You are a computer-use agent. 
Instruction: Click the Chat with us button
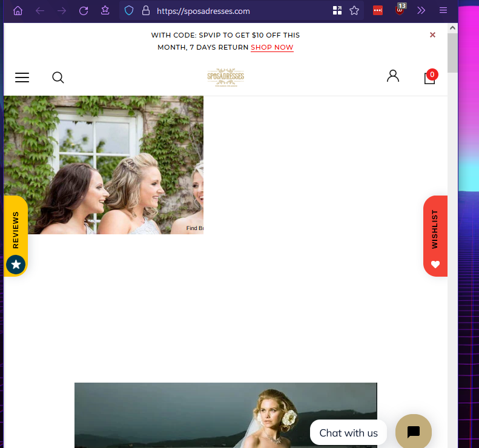(348, 432)
